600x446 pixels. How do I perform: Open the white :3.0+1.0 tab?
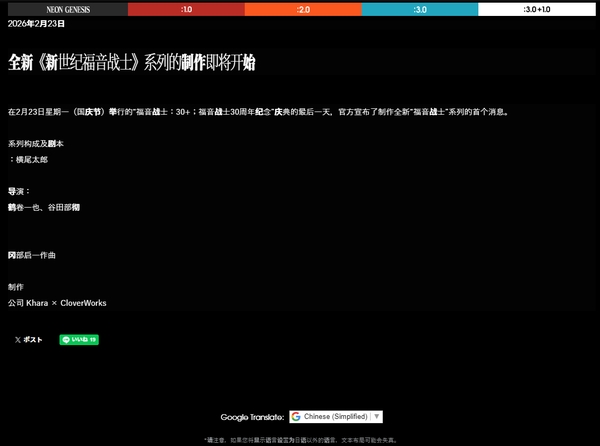(x=537, y=8)
